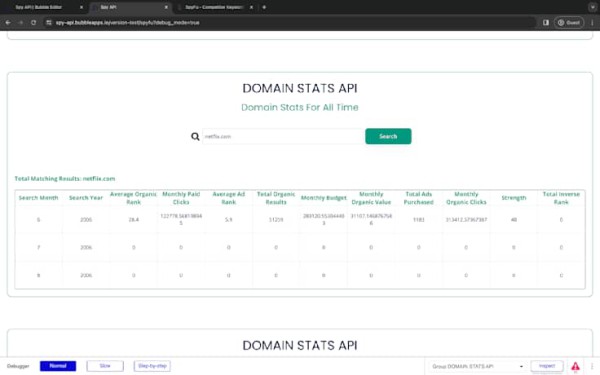The width and height of the screenshot is (600, 375).
Task: Click the Search Year column header
Action: coord(86,198)
